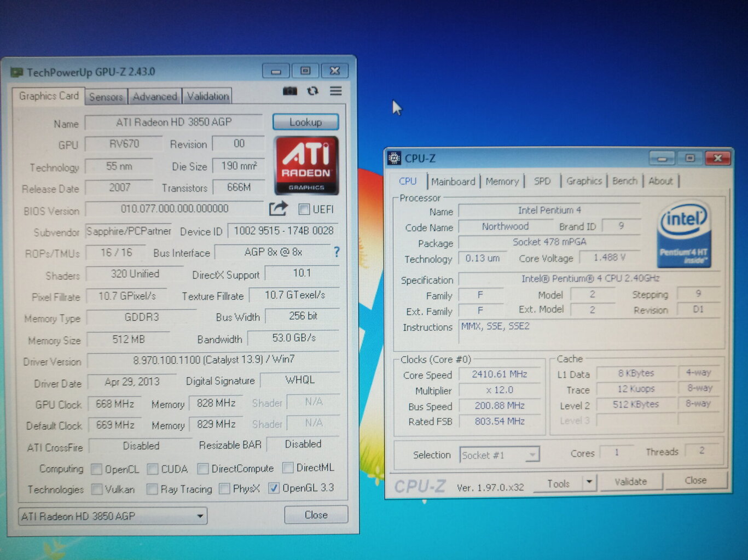
Task: Select the CPU tab in CPU-Z
Action: 408,181
